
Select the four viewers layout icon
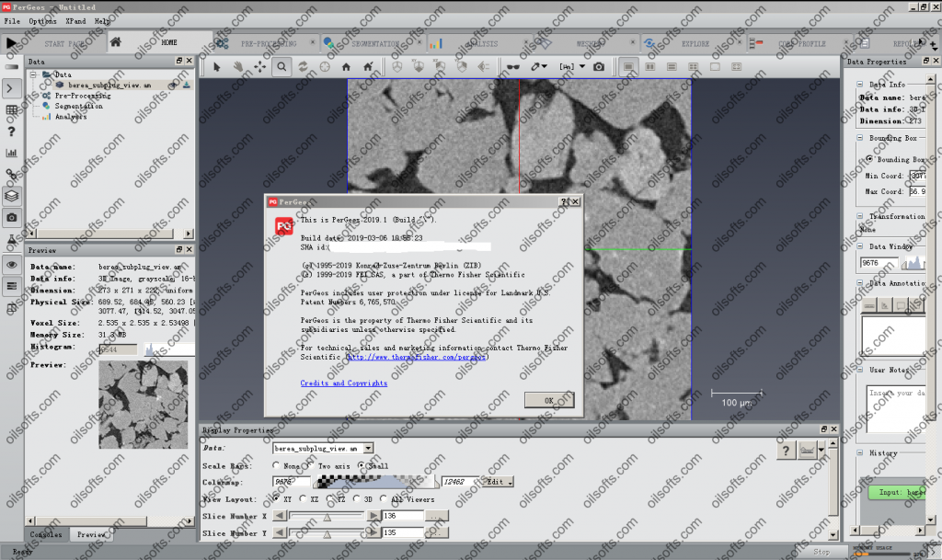pos(694,66)
